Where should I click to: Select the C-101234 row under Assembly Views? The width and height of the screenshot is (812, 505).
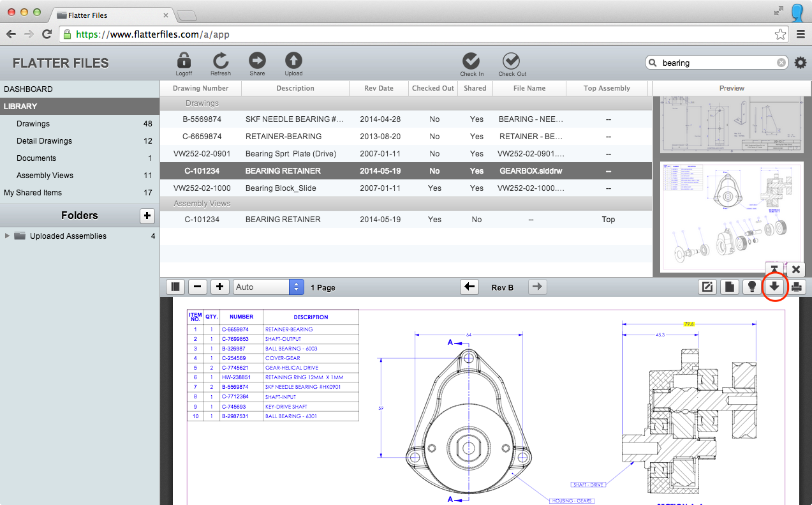point(406,220)
